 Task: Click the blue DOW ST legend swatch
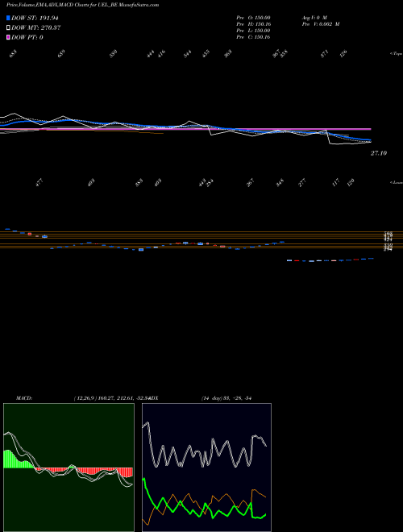(8, 18)
